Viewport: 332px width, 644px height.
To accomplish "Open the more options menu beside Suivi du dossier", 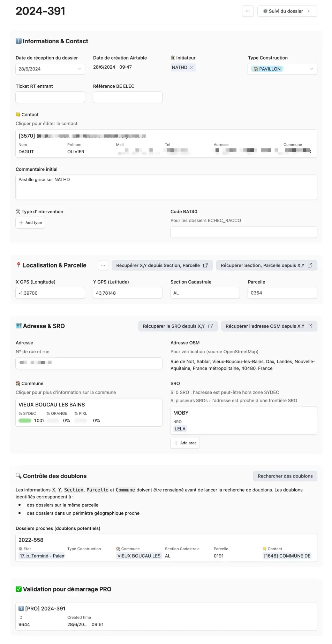I will click(248, 11).
